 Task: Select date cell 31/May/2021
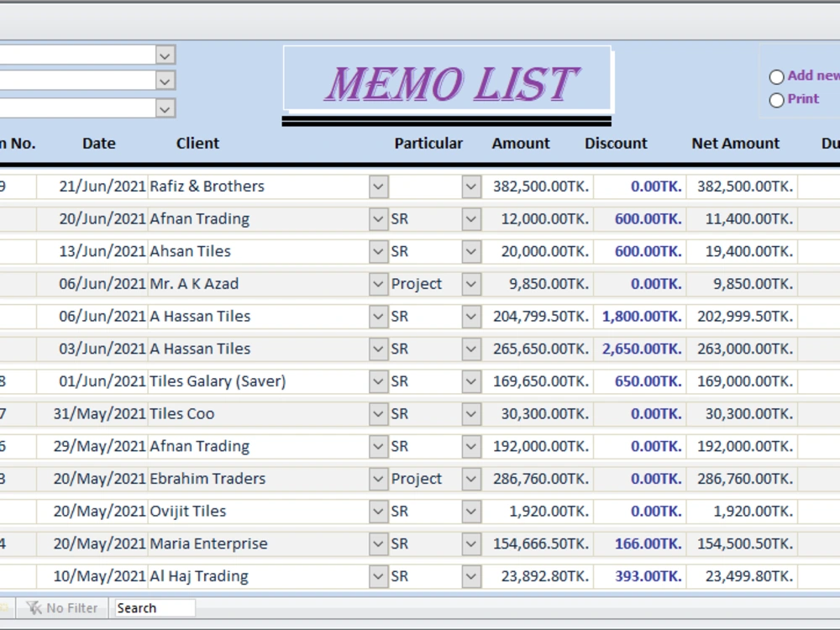(92, 414)
